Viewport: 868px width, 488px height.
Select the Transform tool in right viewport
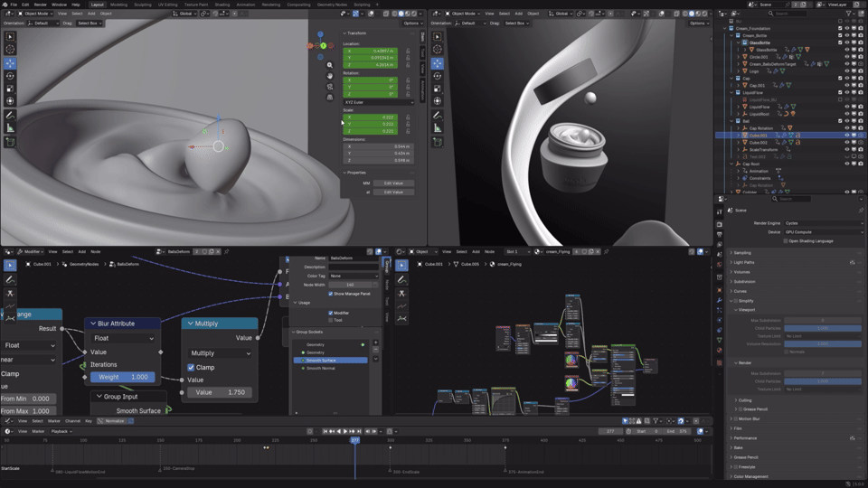coord(438,100)
